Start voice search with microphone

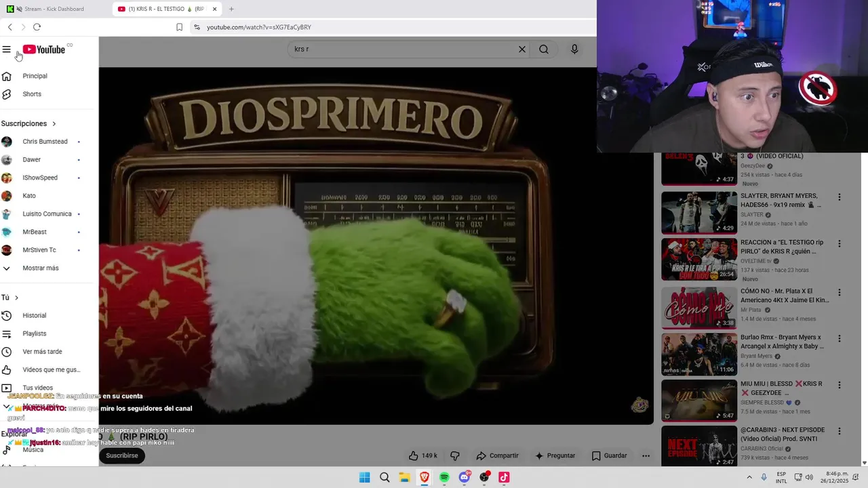[574, 49]
